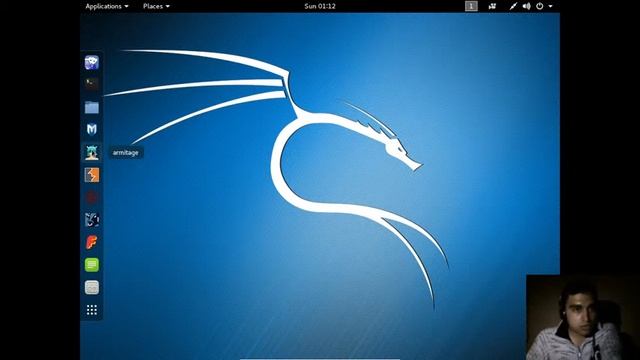Expand the system menu arrow
The width and height of the screenshot is (640, 360).
click(550, 7)
